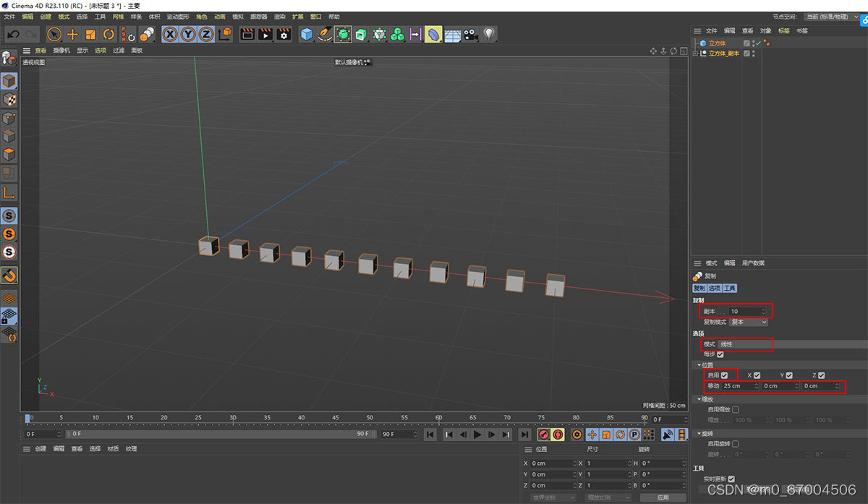Enable Snap magnet icon in left toolbar
Screen dimensions: 868x504
point(9,276)
